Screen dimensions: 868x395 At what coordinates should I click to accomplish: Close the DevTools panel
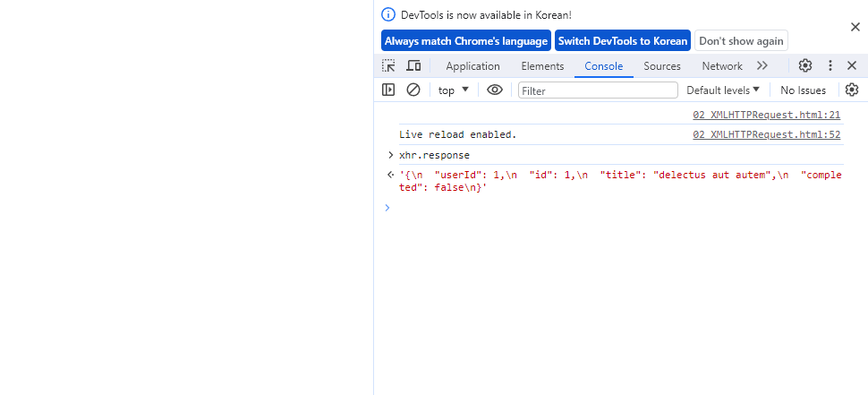click(852, 66)
